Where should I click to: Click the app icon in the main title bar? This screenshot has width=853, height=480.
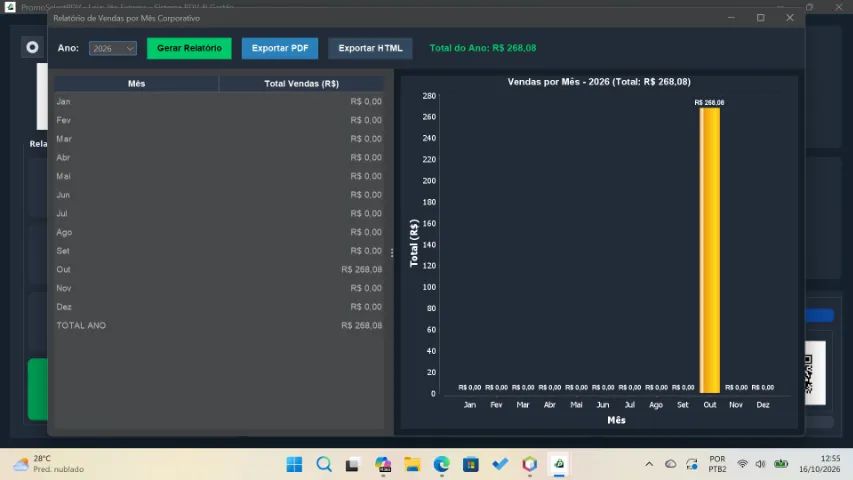pyautogui.click(x=10, y=7)
